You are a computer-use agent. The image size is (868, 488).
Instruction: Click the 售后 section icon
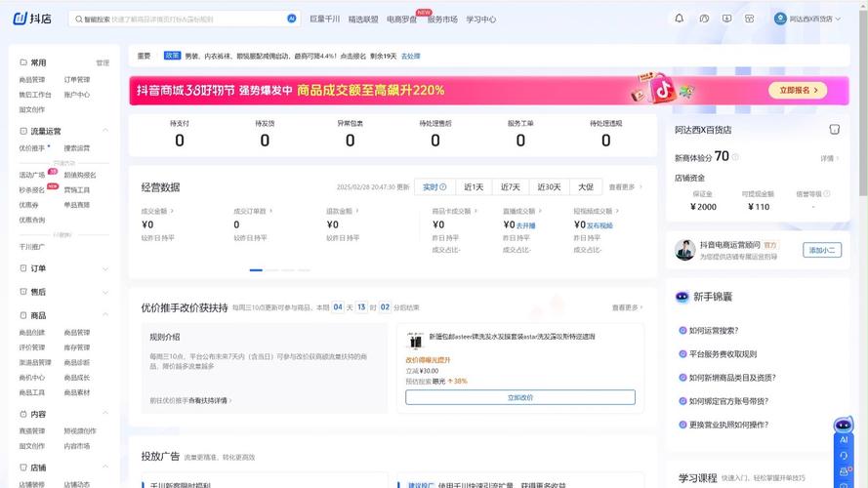[23, 292]
